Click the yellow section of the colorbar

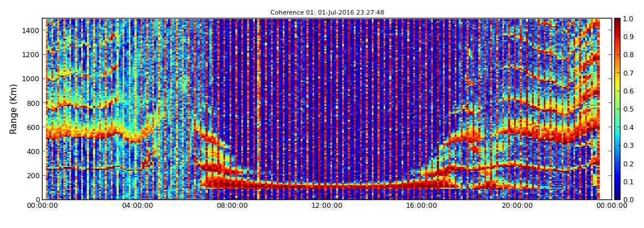(617, 84)
